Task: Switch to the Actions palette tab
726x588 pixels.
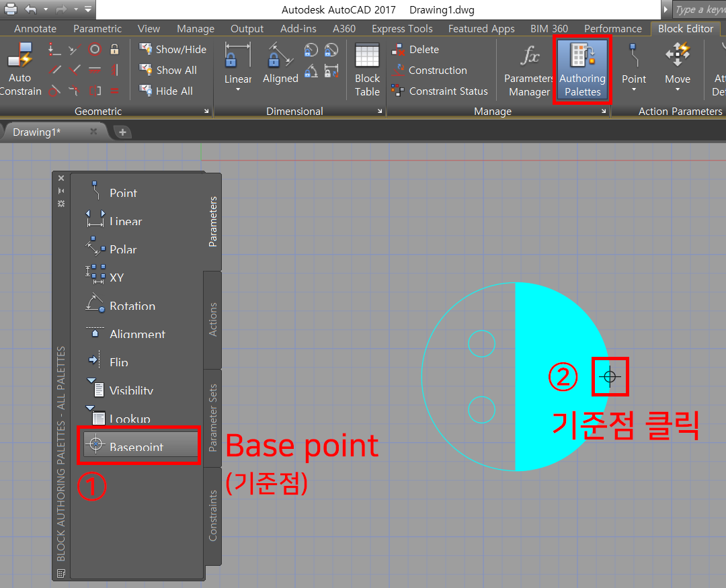Action: pyautogui.click(x=212, y=319)
